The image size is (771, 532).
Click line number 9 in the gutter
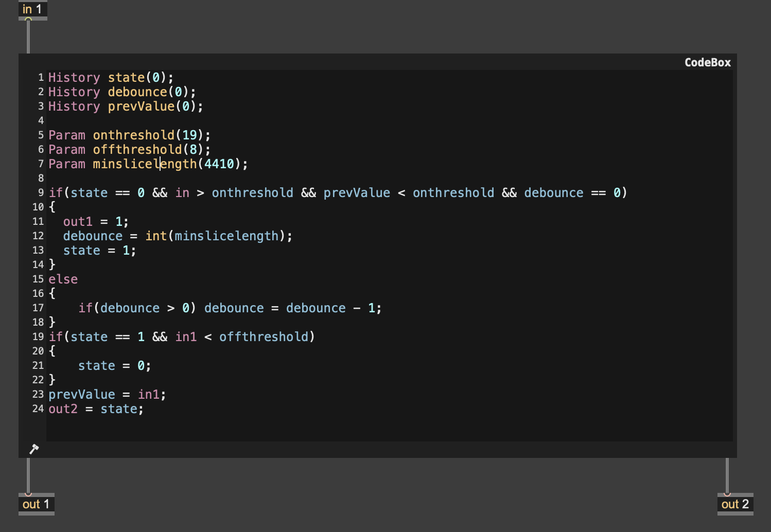click(x=41, y=193)
